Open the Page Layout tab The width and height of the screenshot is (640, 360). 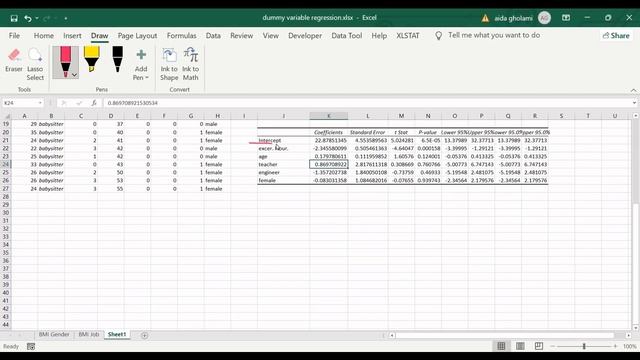(137, 36)
